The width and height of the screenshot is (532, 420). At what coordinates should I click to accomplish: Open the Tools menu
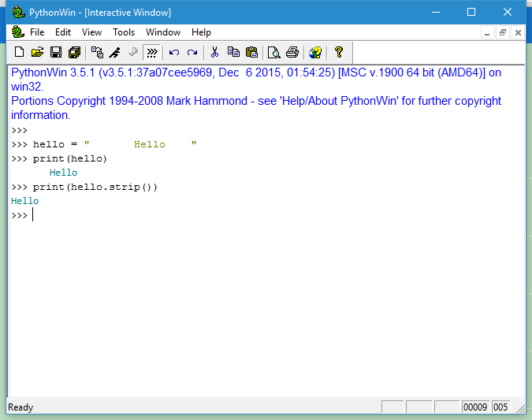click(124, 32)
